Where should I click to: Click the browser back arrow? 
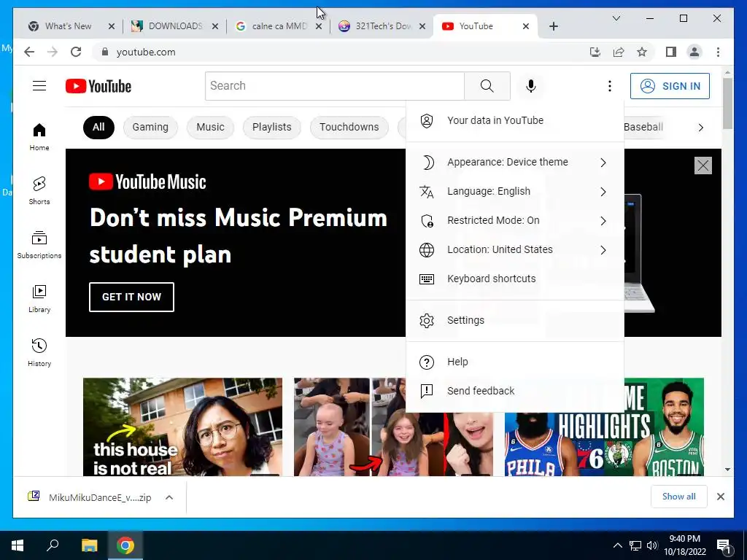click(x=29, y=52)
